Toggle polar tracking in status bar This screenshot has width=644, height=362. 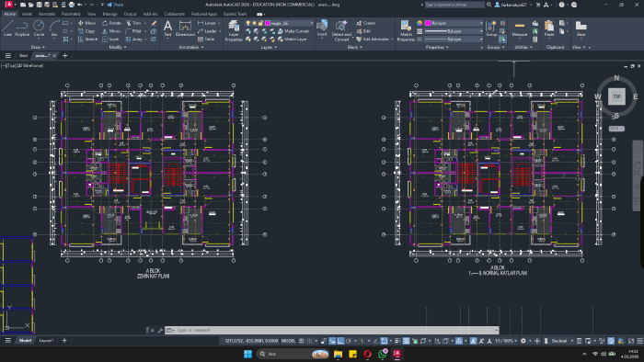tap(349, 341)
